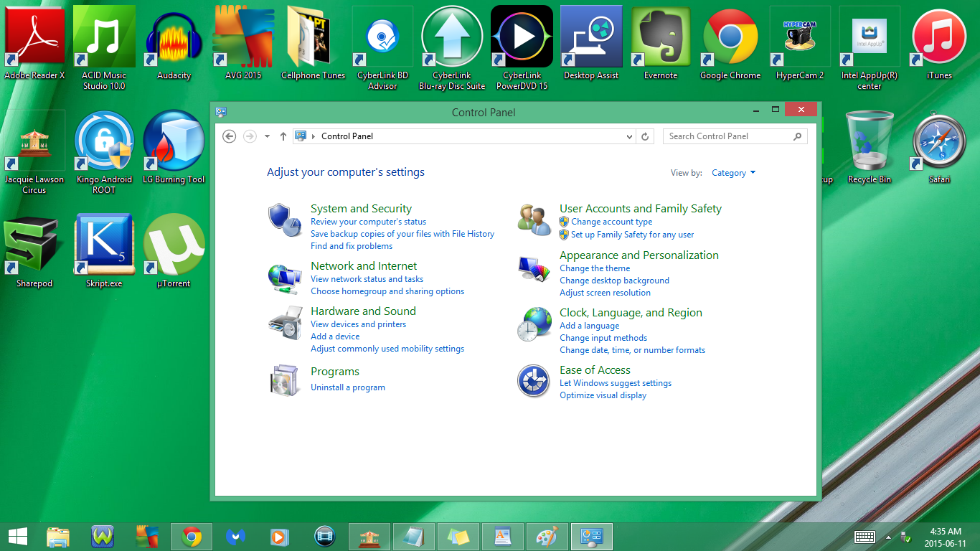980x551 pixels.
Task: Click the Add a language link
Action: tap(589, 326)
